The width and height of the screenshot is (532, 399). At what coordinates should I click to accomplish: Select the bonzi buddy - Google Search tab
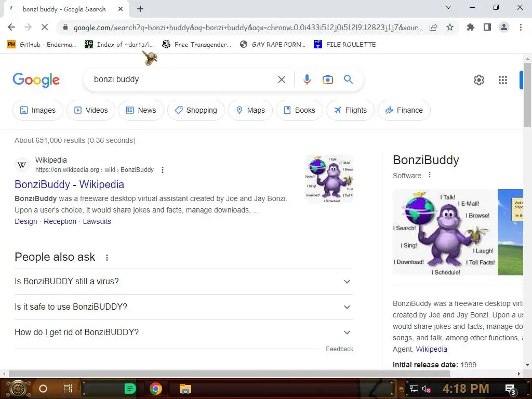[64, 9]
